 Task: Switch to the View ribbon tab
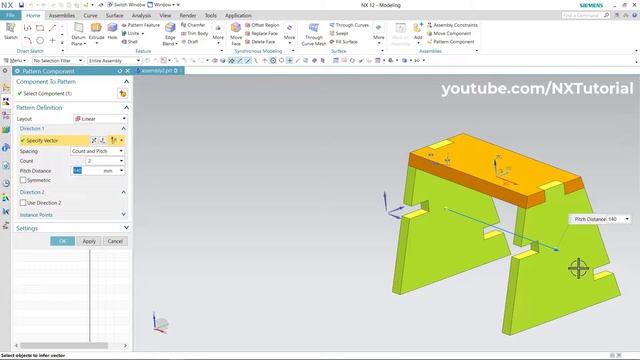coord(165,16)
